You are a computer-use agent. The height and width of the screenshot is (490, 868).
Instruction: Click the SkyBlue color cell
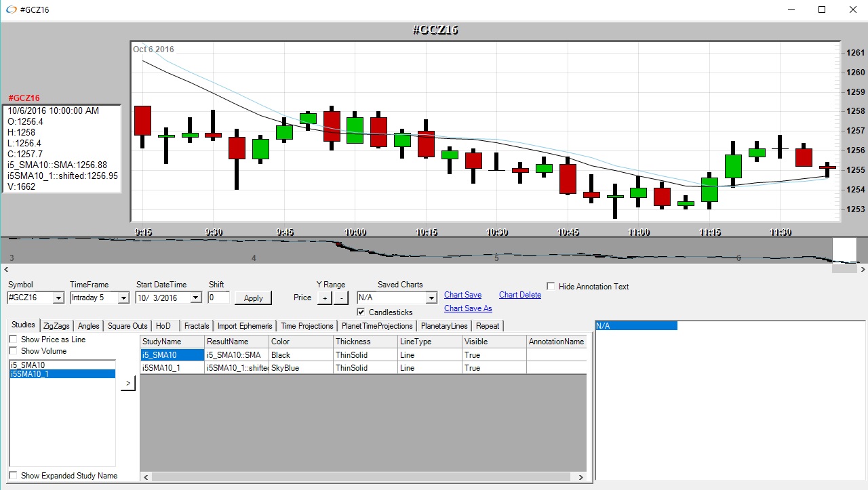(300, 368)
